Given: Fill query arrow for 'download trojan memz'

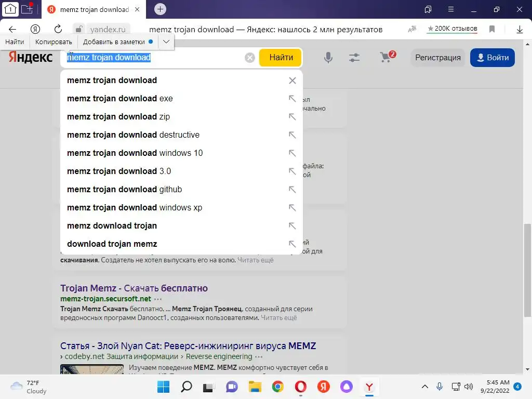Looking at the screenshot, I should (x=292, y=244).
